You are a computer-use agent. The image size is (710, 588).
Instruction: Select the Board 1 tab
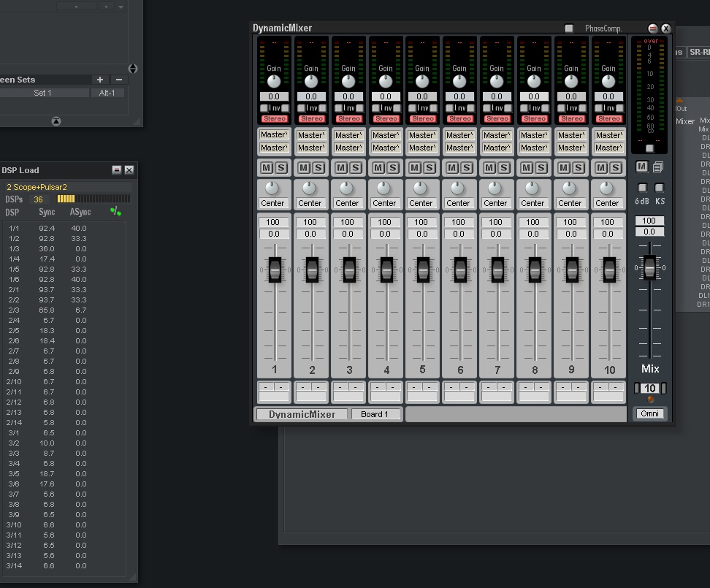[375, 414]
